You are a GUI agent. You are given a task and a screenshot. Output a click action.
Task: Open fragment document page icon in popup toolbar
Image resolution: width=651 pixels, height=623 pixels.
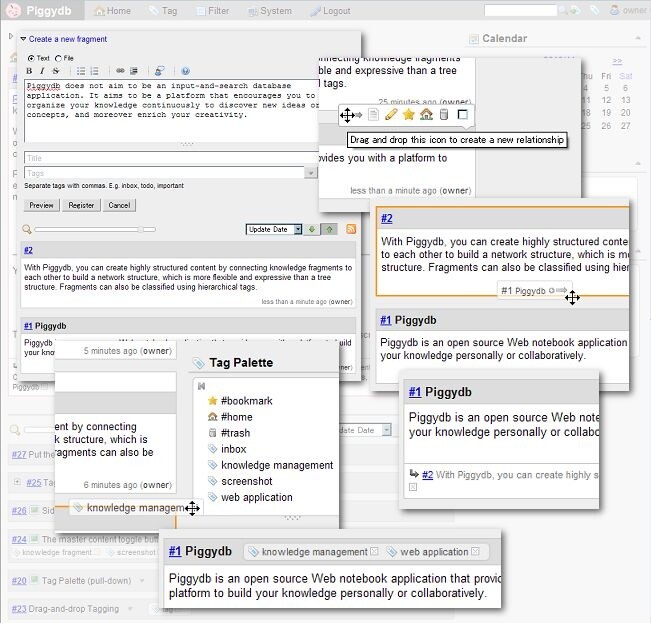pyautogui.click(x=373, y=114)
